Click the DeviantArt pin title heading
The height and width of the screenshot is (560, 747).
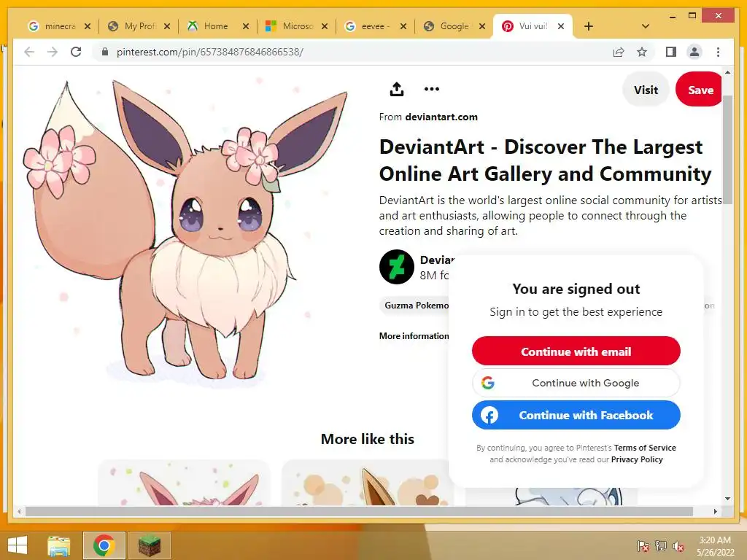coord(545,160)
